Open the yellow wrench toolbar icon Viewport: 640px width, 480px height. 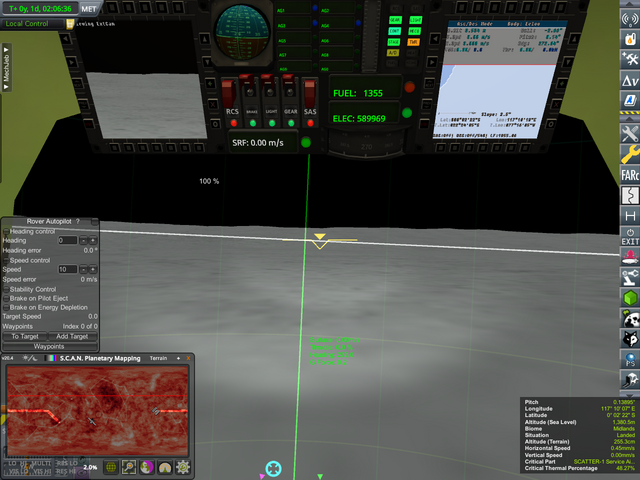pos(629,154)
